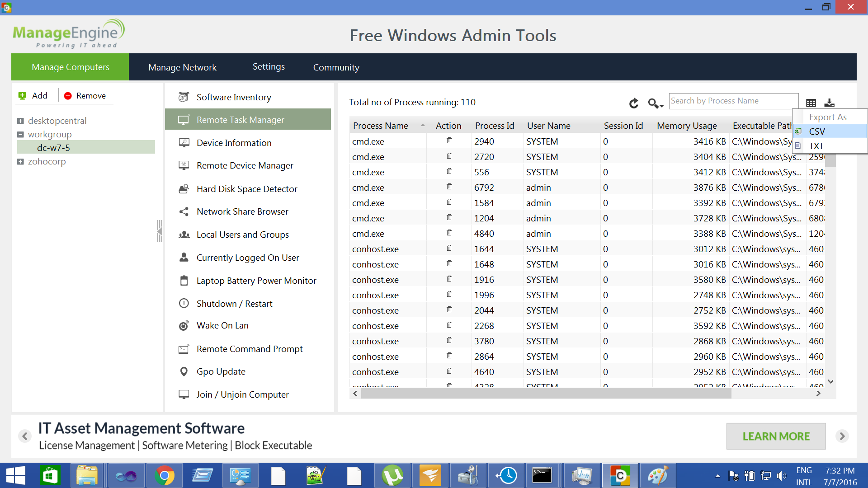Kill process conhost.exe with ID 2864
Viewport: 868px width, 488px height.
click(449, 356)
